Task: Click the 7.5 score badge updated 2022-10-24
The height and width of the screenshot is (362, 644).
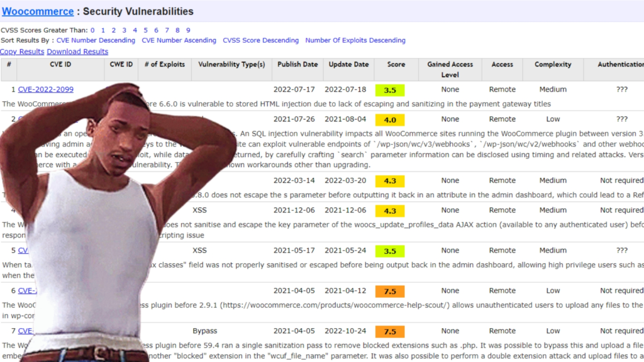Action: (390, 332)
